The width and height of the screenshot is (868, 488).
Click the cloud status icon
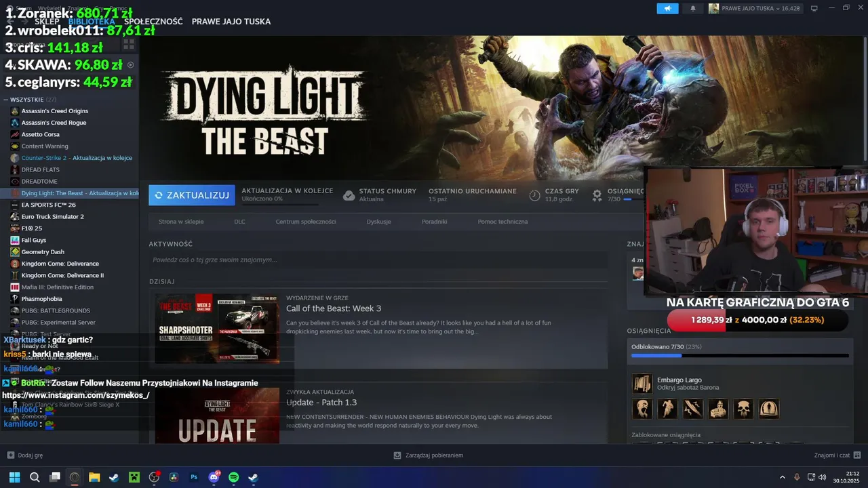point(349,195)
